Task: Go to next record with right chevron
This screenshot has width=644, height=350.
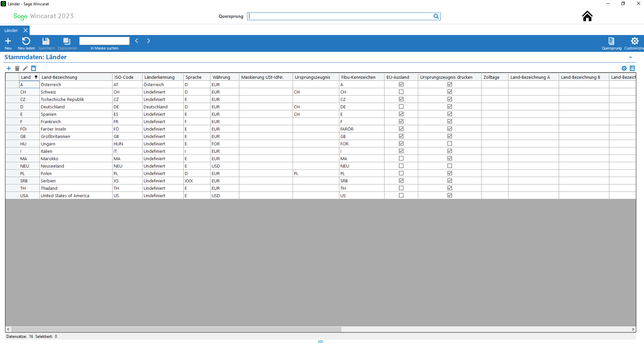Action: pyautogui.click(x=148, y=41)
